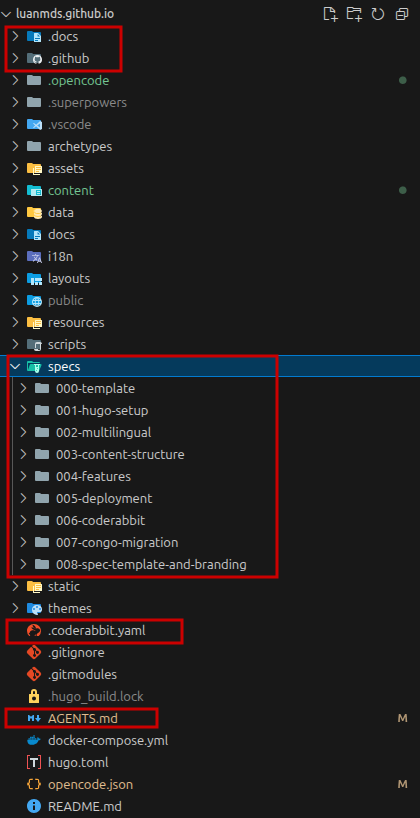The image size is (420, 818).
Task: Click the README.md info icon
Action: 34,806
